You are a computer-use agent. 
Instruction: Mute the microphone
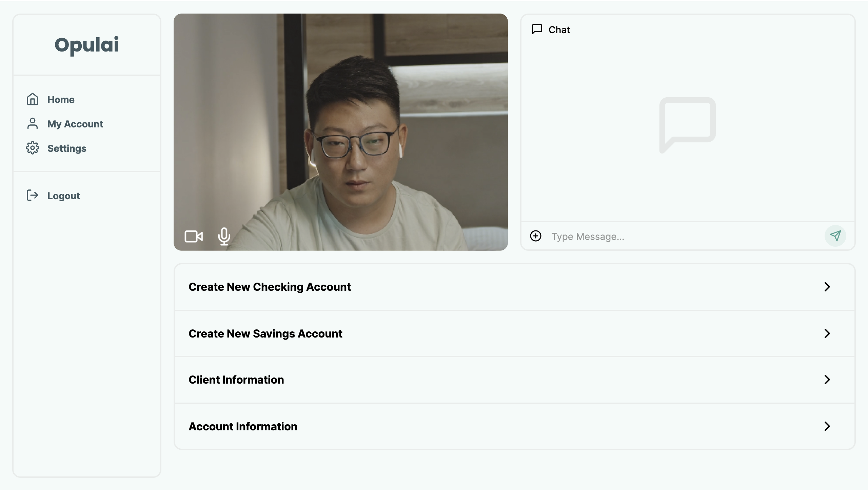click(224, 236)
